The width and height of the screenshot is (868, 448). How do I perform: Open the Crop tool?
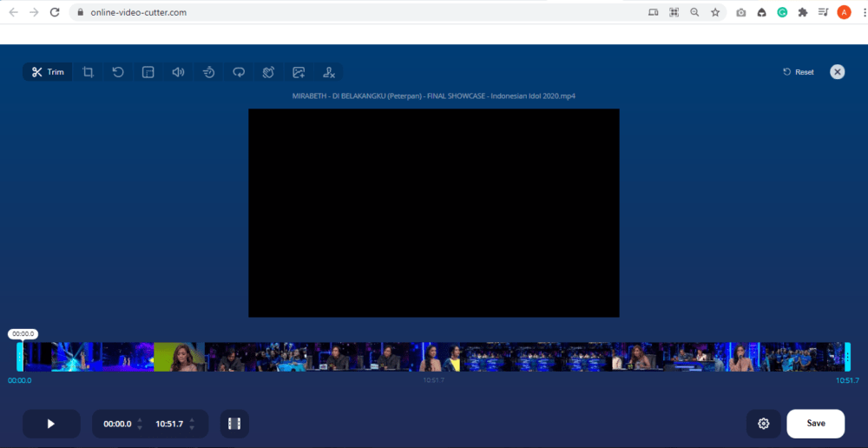pyautogui.click(x=88, y=72)
